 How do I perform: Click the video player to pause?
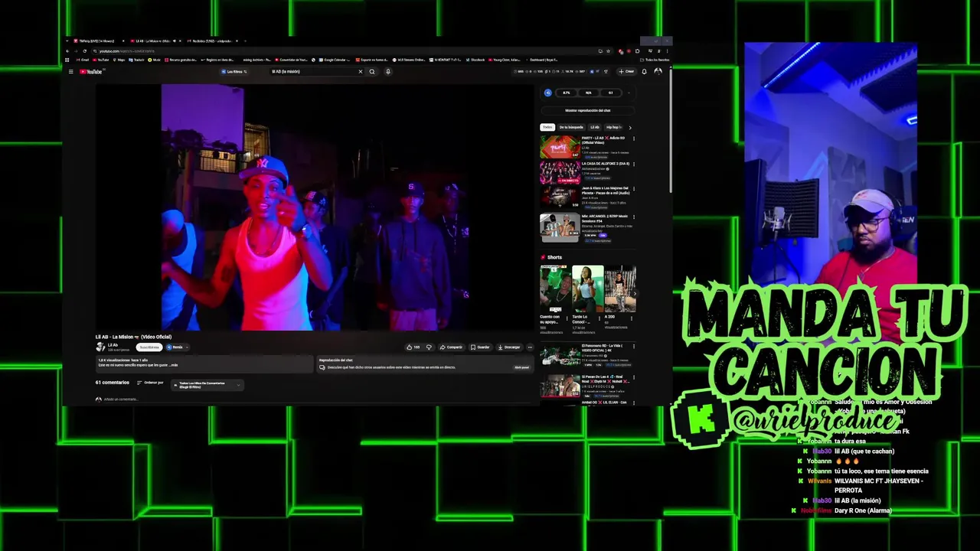314,207
